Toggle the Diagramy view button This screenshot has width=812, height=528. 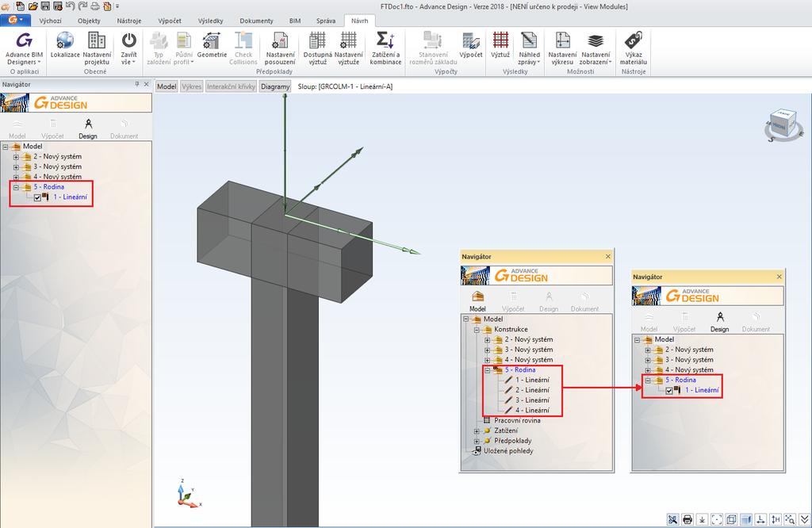275,86
